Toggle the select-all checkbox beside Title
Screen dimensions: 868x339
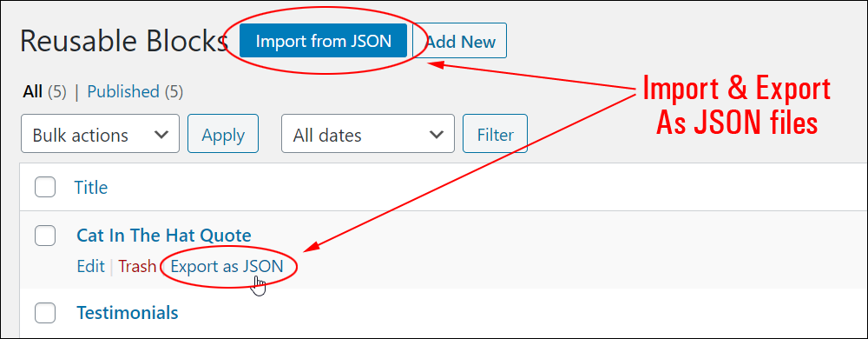pyautogui.click(x=45, y=187)
